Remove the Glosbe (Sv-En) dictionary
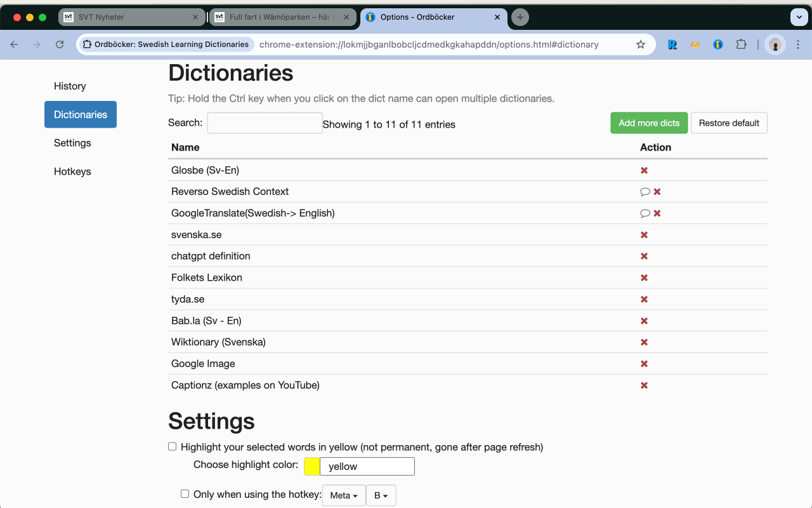 tap(644, 170)
